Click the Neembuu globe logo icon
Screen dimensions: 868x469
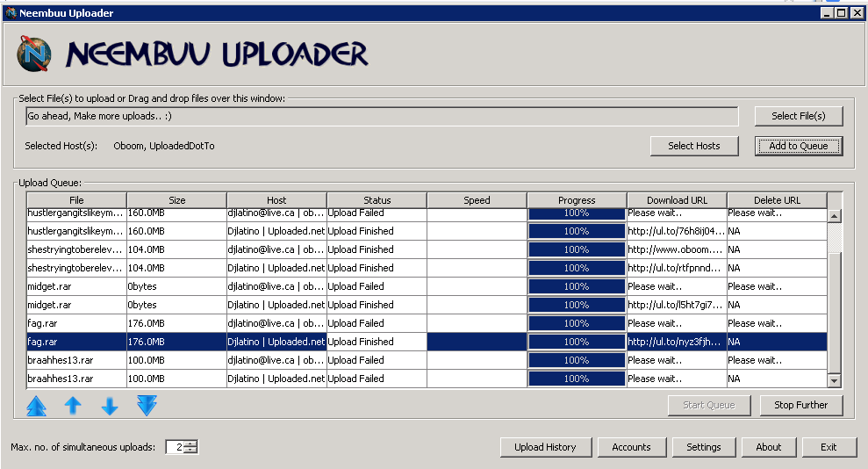[33, 54]
